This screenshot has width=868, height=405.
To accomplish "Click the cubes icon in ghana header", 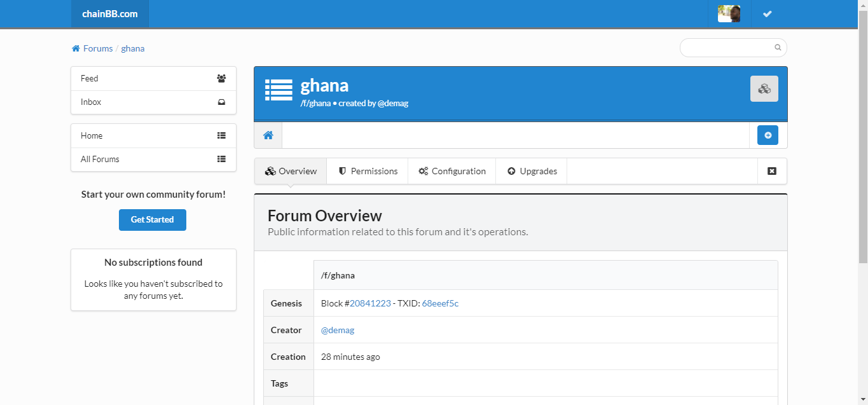I will pos(764,89).
